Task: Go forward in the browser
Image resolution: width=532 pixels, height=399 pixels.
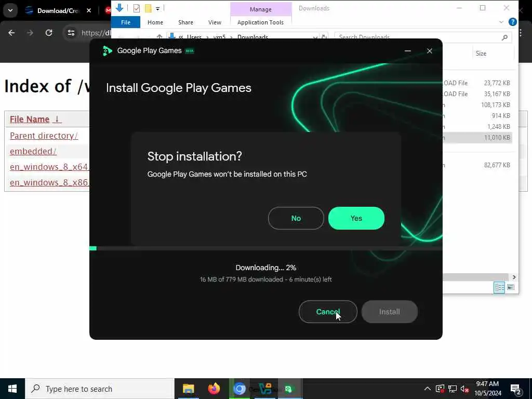Action: (x=30, y=33)
